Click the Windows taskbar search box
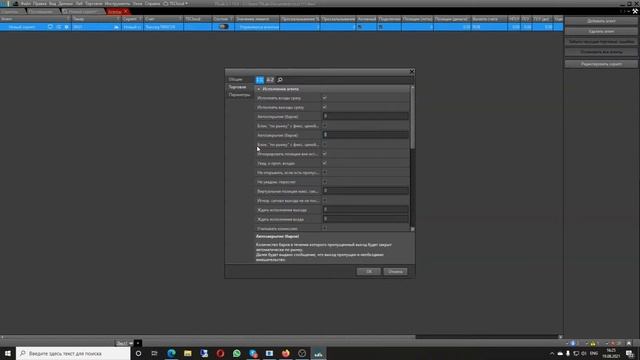 click(73, 353)
